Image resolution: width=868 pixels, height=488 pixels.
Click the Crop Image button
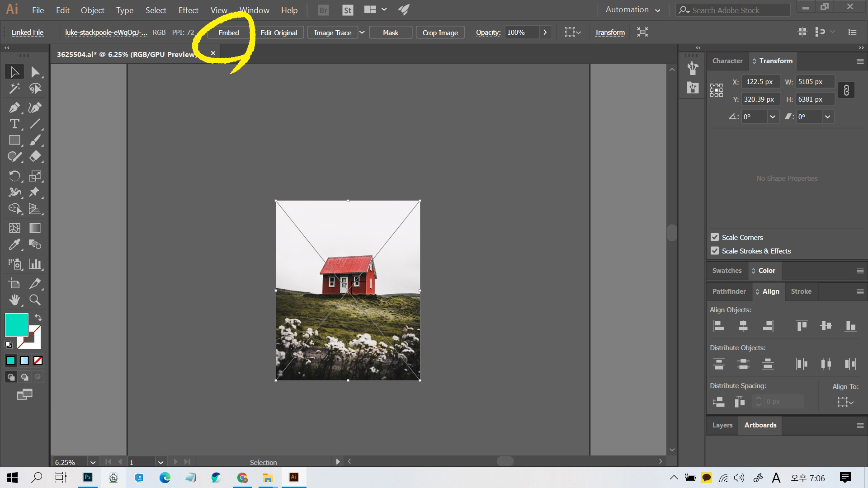(440, 33)
